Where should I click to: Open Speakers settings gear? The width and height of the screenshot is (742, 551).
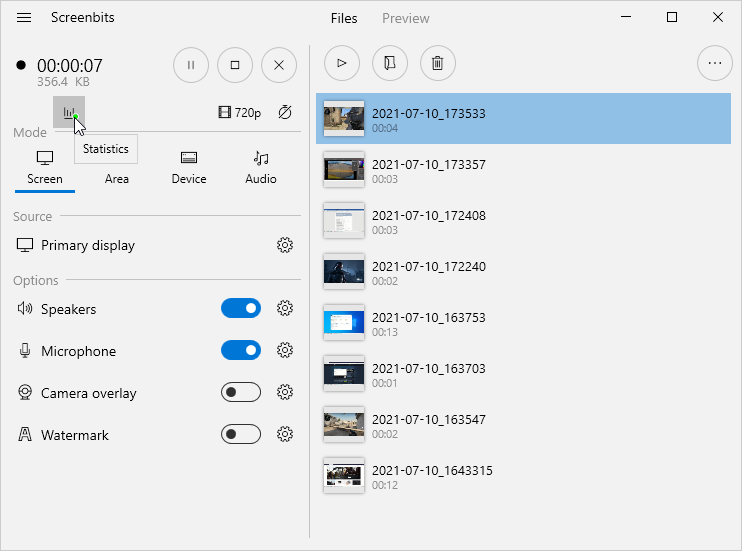285,309
